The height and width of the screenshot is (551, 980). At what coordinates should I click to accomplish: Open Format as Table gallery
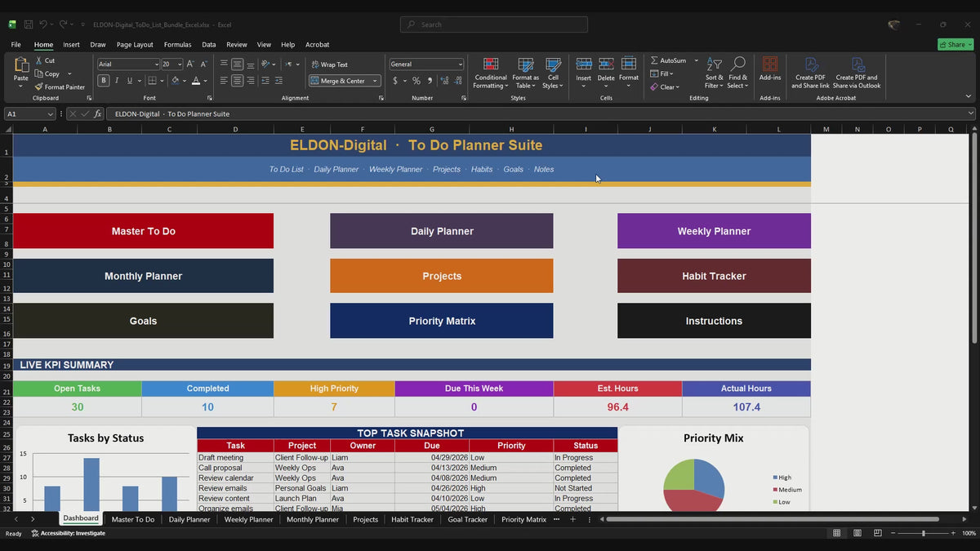click(x=526, y=73)
